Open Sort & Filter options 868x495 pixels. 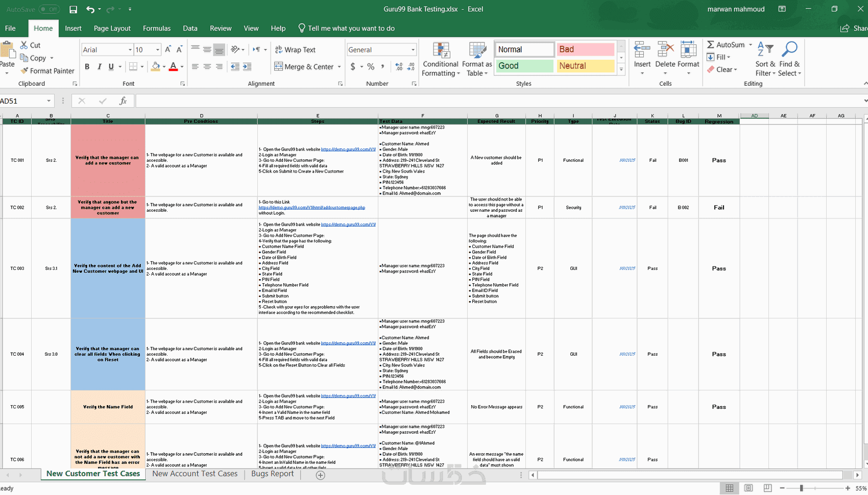[765, 59]
